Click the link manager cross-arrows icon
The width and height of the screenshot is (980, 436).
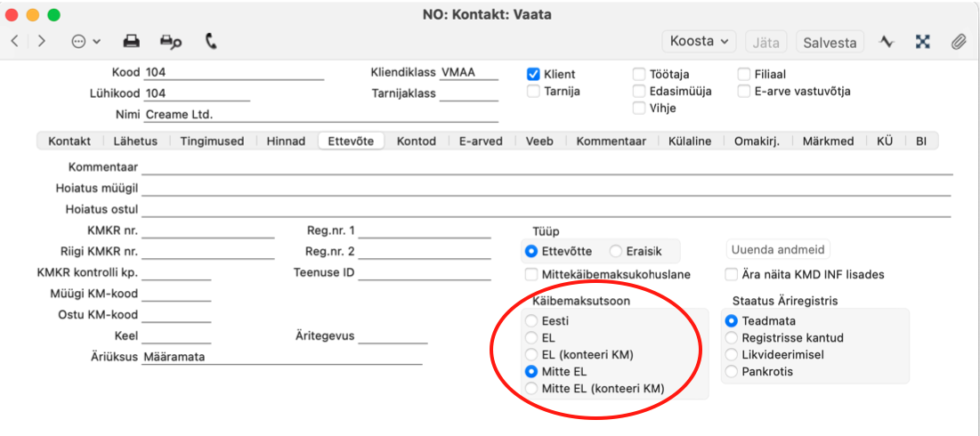coord(922,42)
